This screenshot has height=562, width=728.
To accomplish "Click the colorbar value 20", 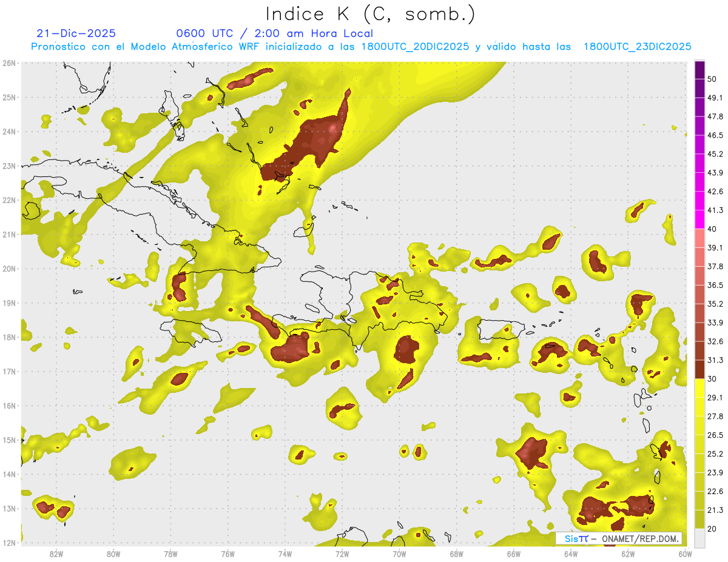I will tap(712, 529).
